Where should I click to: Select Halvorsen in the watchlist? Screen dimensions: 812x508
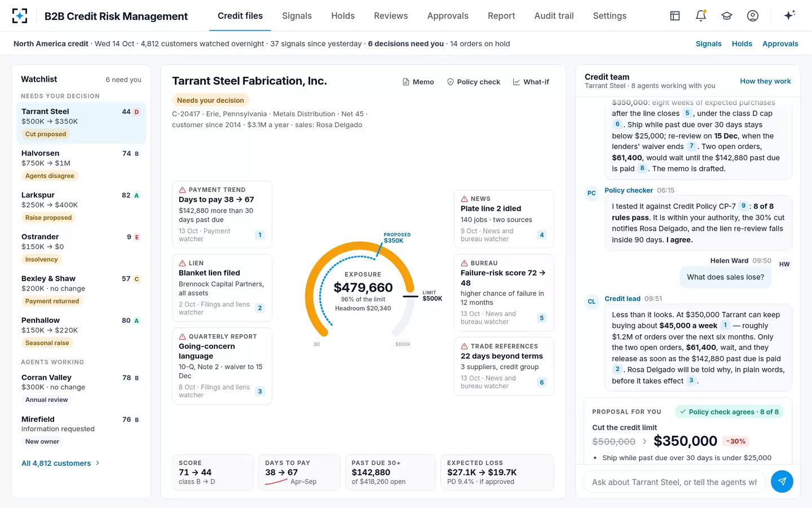point(79,164)
